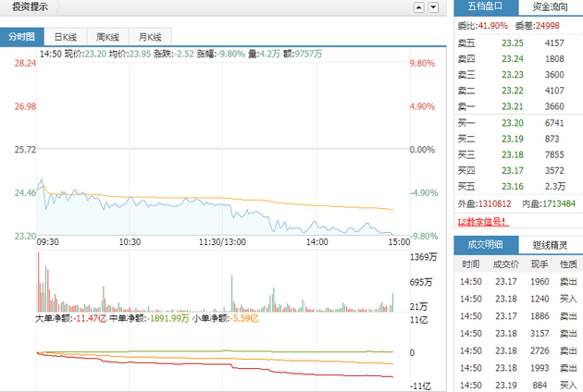Click the trade row with volume 1240
The width and height of the screenshot is (583, 392).
tap(518, 300)
